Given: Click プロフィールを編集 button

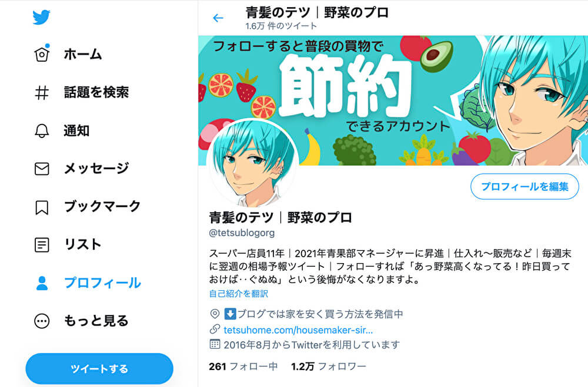Looking at the screenshot, I should point(524,187).
